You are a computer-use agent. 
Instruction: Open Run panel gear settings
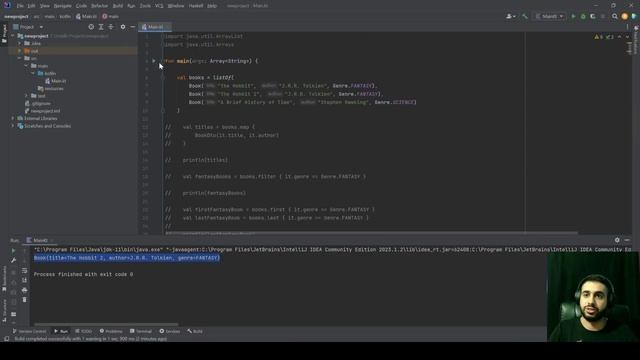click(x=617, y=240)
